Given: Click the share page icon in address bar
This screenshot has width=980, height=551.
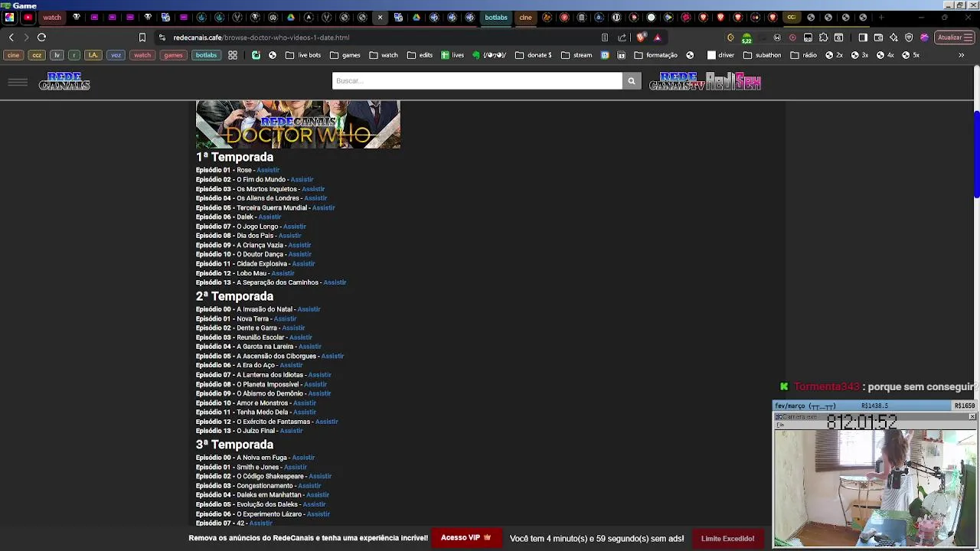Looking at the screenshot, I should point(622,37).
